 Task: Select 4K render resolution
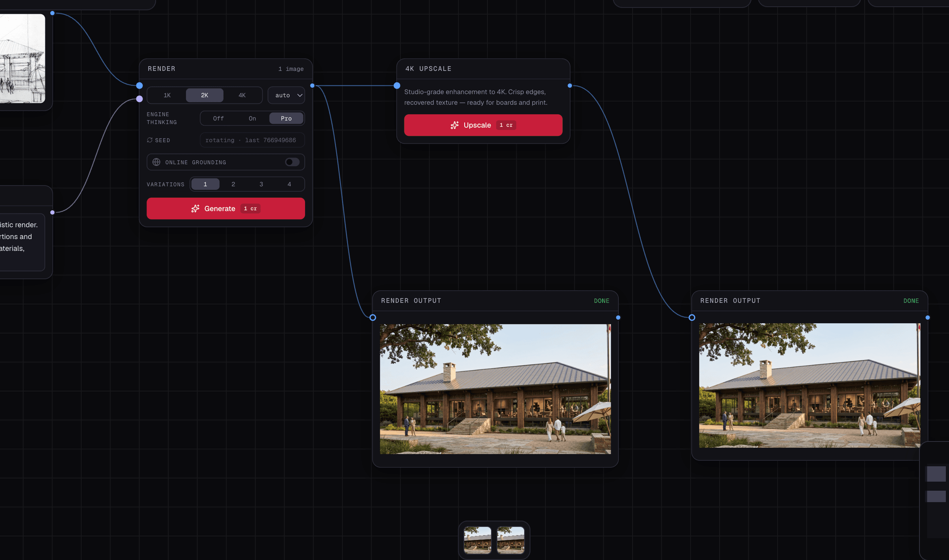click(x=242, y=95)
